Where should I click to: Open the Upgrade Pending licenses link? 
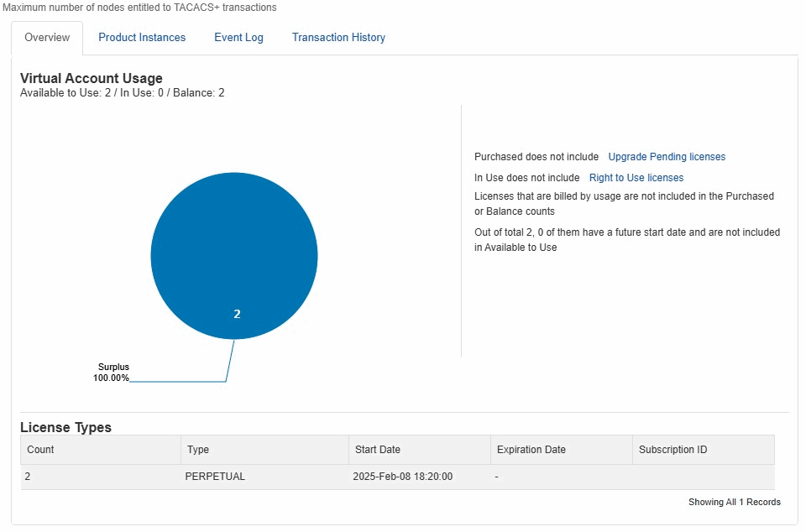click(667, 157)
